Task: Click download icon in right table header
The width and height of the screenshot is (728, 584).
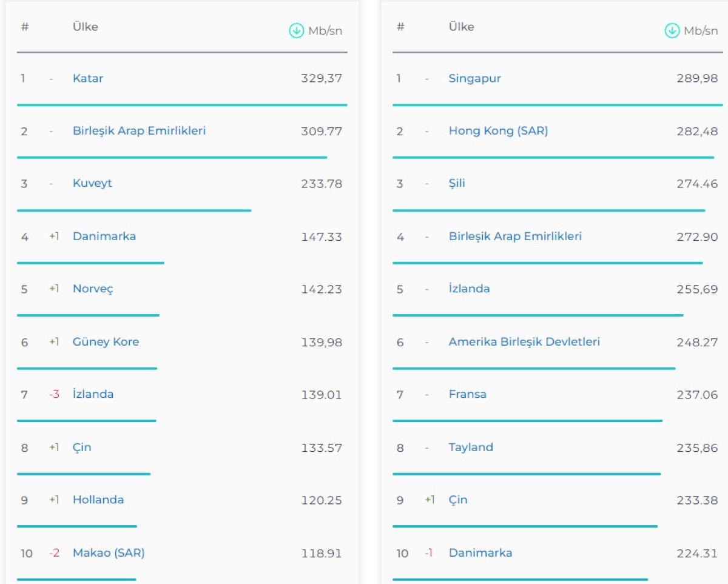Action: tap(672, 31)
